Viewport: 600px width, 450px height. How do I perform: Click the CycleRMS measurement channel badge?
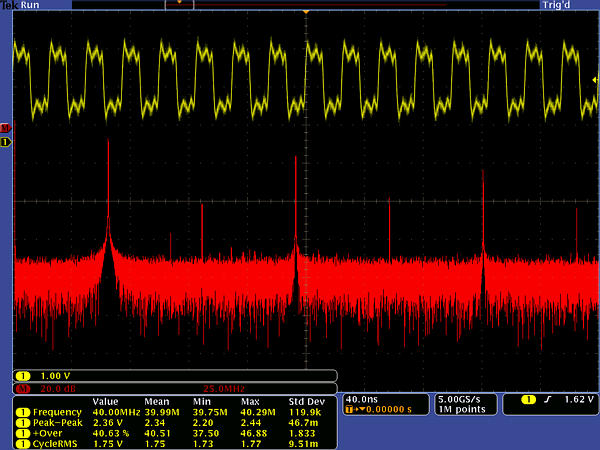pos(22,442)
